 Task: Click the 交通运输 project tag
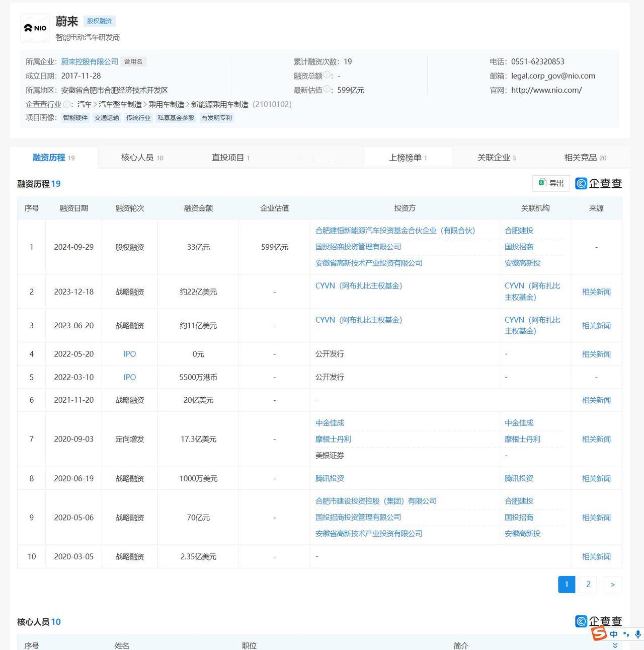click(107, 118)
